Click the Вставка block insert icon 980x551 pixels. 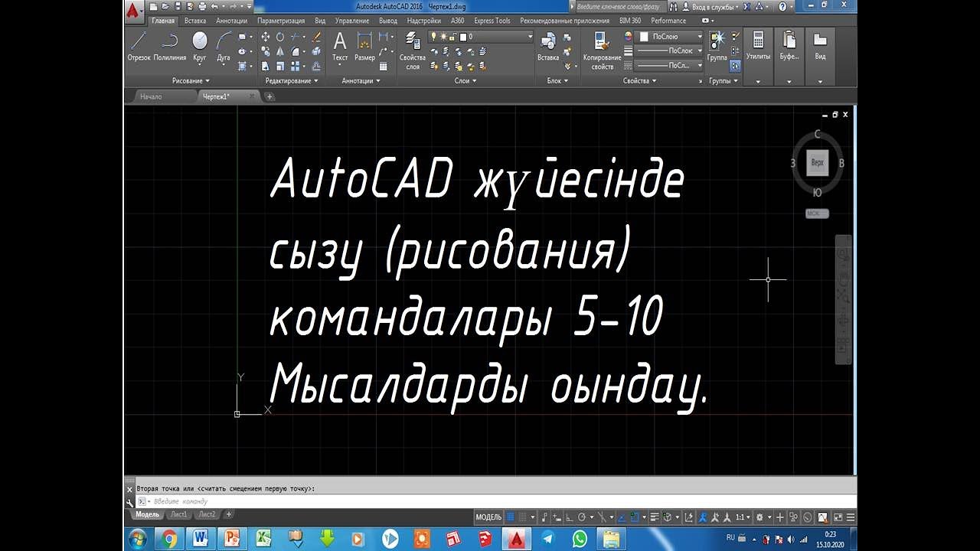[548, 47]
